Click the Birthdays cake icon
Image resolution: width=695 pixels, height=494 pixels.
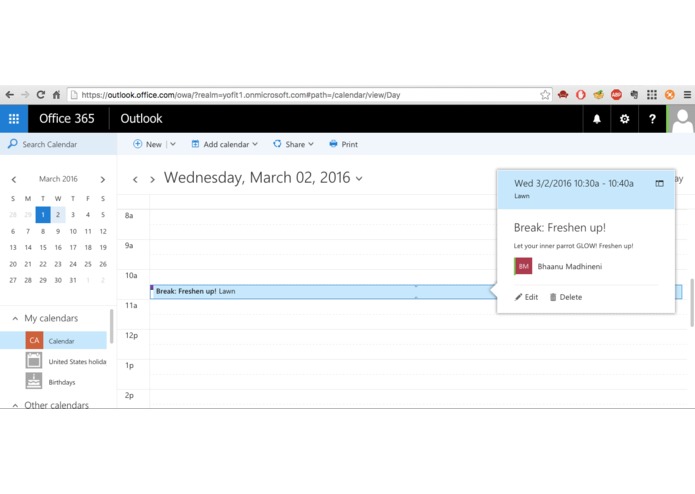(x=34, y=381)
